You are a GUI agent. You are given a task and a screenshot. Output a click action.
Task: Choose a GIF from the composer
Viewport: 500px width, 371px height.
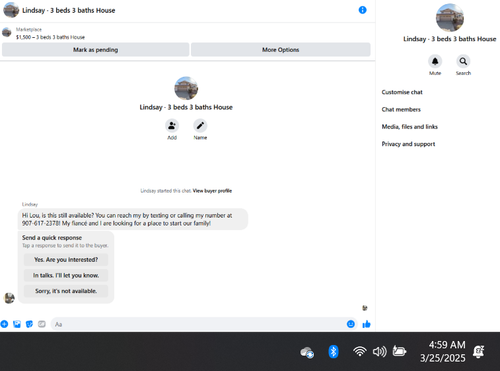[x=42, y=324]
